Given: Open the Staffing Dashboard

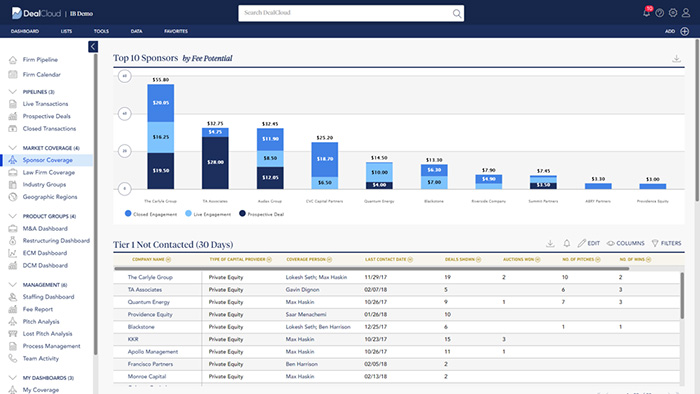Looking at the screenshot, I should coord(48,297).
